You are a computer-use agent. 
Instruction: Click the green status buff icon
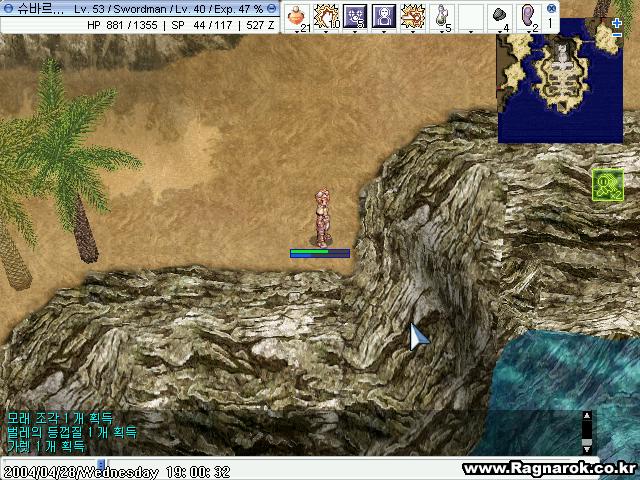[x=607, y=184]
